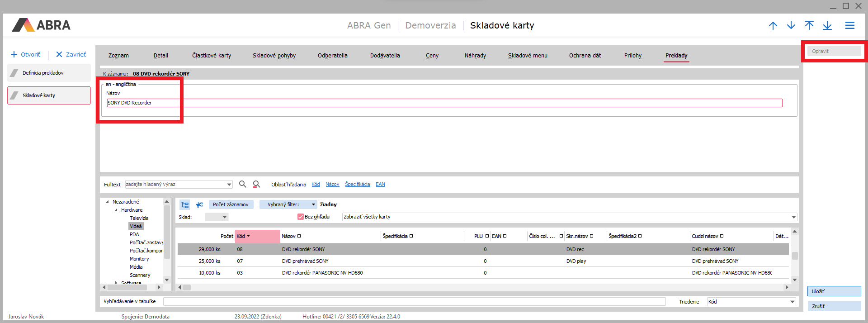Uncheck the Bez ohľadu checkbox
The height and width of the screenshot is (323, 868).
click(300, 217)
